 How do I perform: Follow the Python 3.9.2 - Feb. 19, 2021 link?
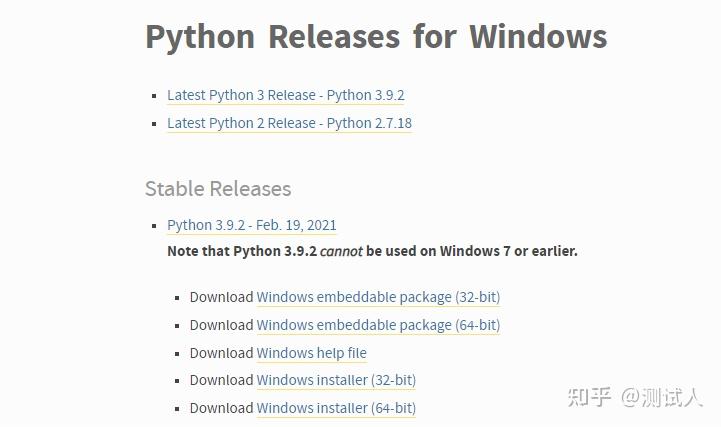click(252, 225)
